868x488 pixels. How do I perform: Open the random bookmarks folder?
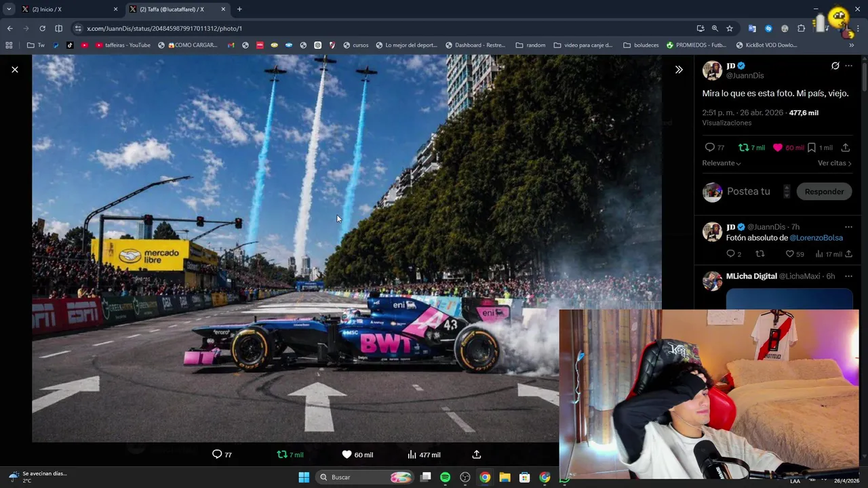click(530, 45)
